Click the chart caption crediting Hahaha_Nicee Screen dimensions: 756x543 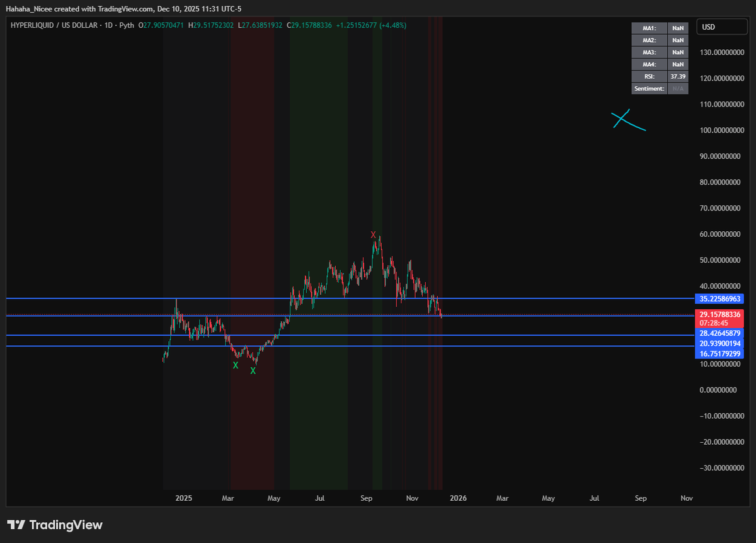click(x=123, y=9)
